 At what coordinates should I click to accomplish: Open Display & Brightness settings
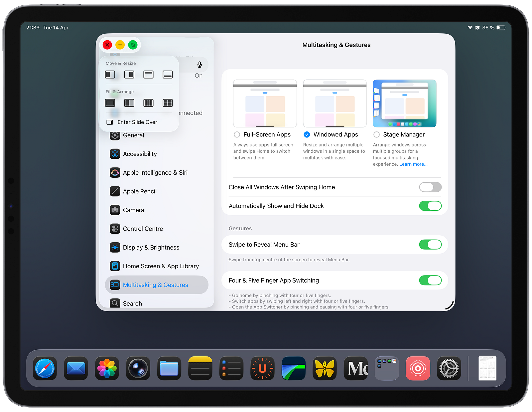point(157,247)
